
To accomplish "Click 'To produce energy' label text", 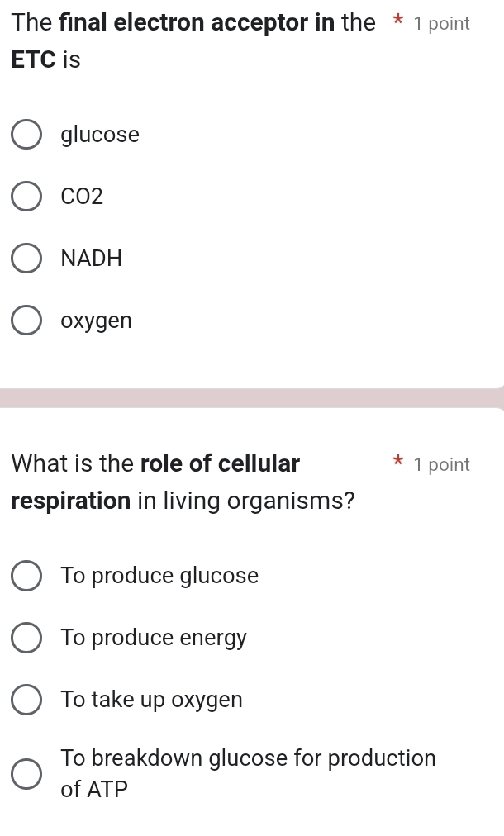I will coord(154,638).
